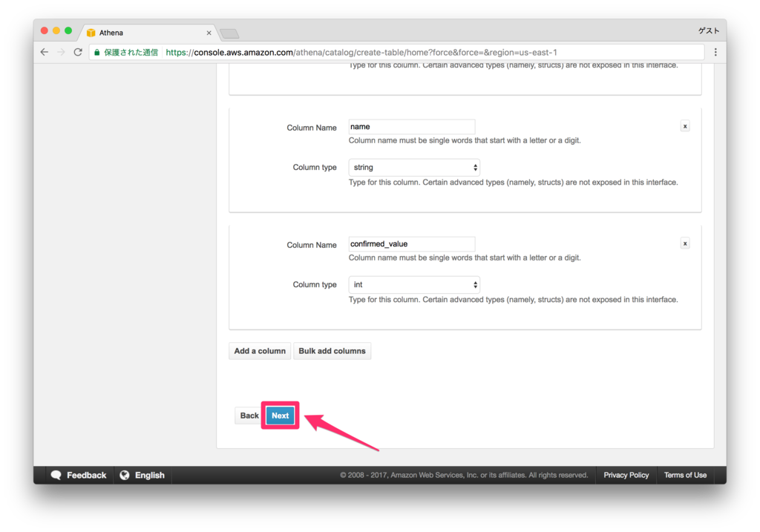Maximize the window with green button
This screenshot has height=532, width=760.
(68, 30)
